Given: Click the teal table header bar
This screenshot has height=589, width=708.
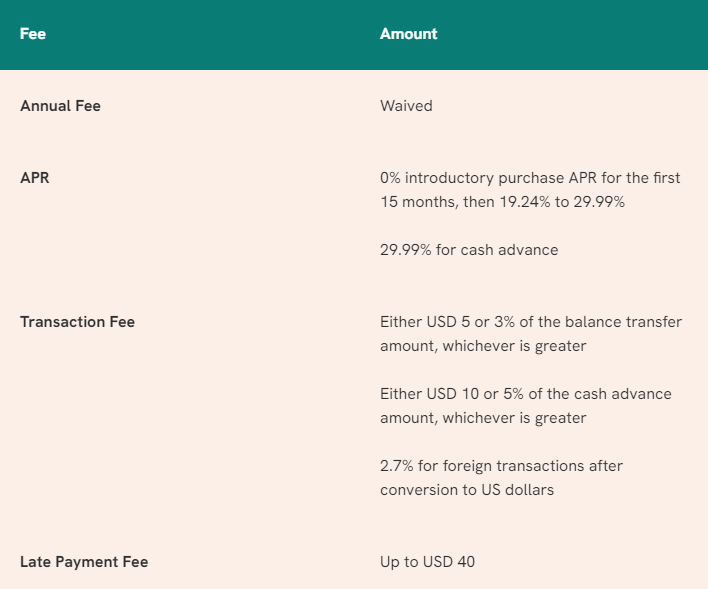Looking at the screenshot, I should [x=354, y=35].
